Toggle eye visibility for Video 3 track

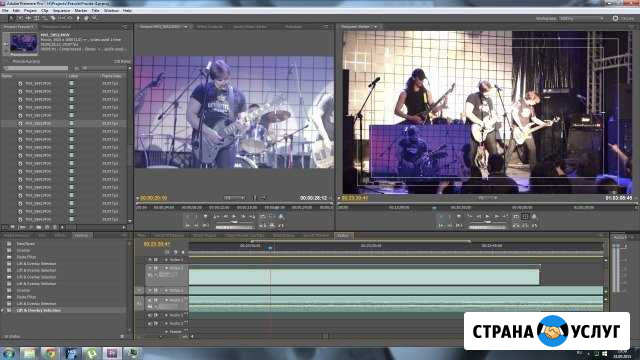pos(150,260)
